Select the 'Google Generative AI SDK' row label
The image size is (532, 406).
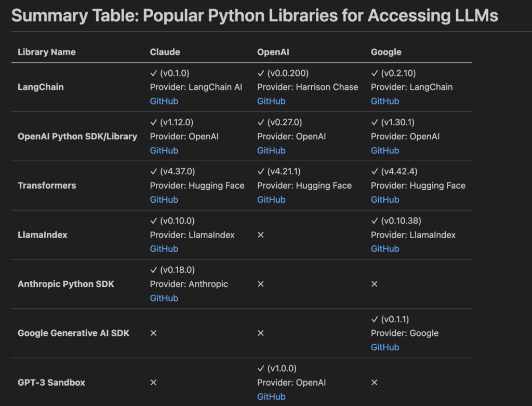pyautogui.click(x=73, y=333)
